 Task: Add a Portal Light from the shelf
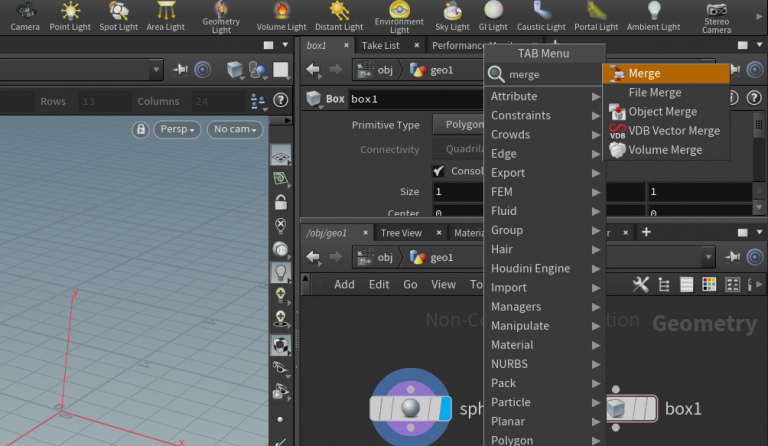[596, 17]
